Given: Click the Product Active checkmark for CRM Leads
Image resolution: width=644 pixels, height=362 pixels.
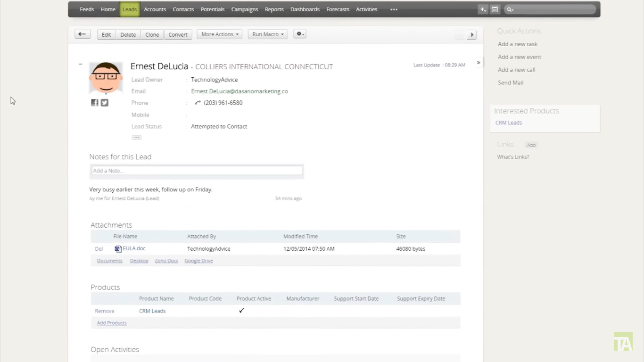Looking at the screenshot, I should [x=241, y=311].
